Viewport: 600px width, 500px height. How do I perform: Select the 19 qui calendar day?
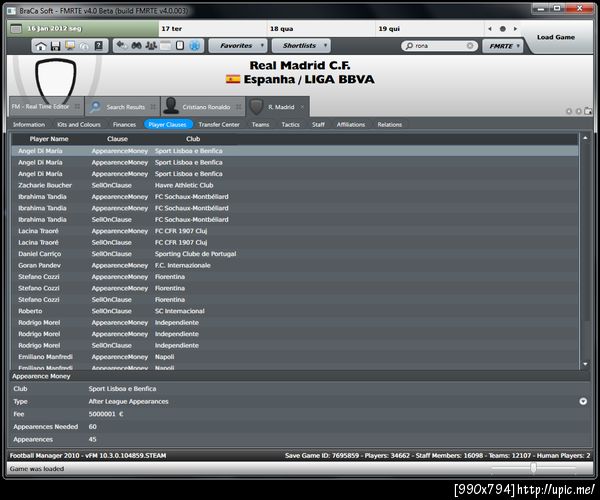tap(429, 29)
